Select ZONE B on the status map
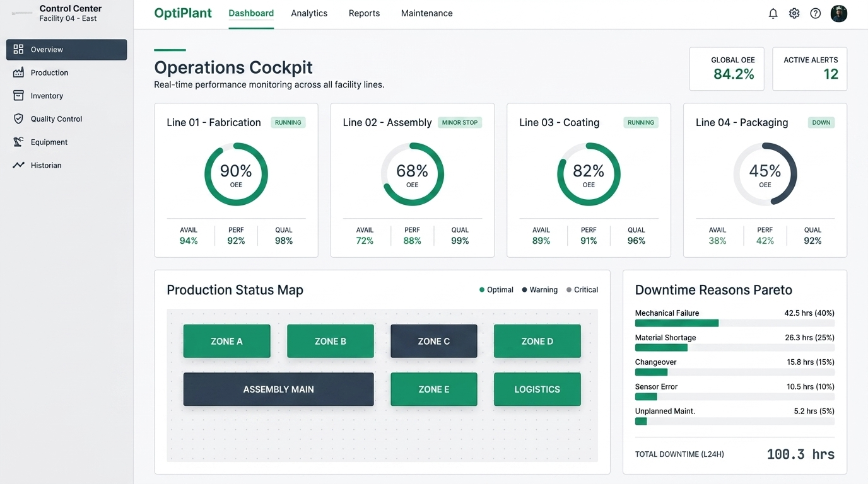868x484 pixels. (331, 341)
